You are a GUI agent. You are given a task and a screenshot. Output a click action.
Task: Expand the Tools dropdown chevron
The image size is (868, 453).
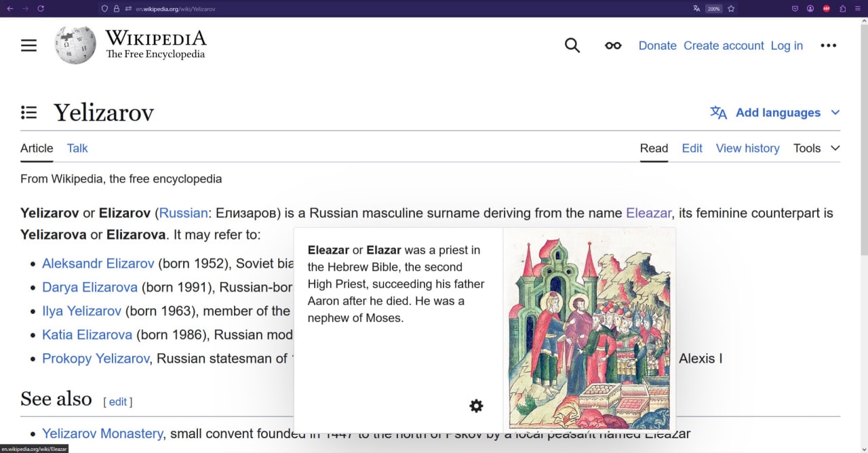(x=835, y=148)
